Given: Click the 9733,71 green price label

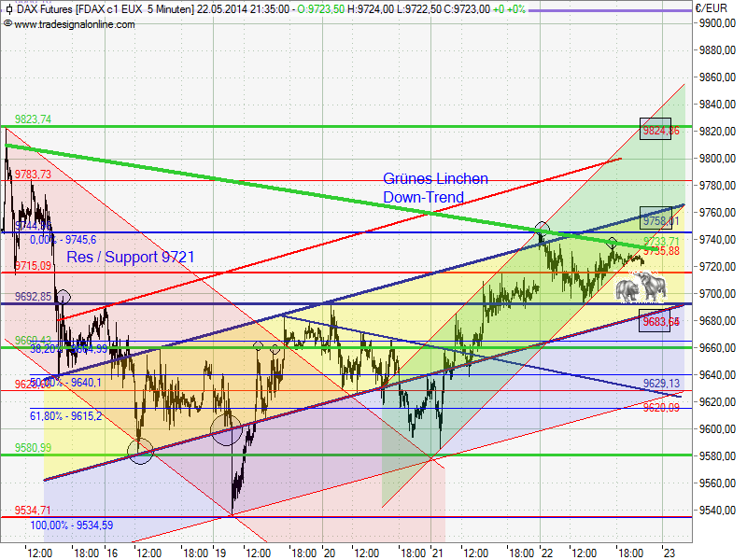Looking at the screenshot, I should click(661, 242).
